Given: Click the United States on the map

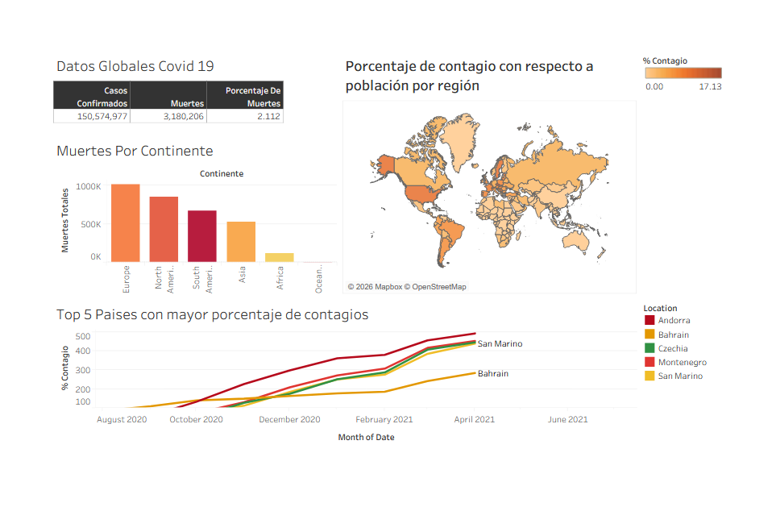Looking at the screenshot, I should [x=423, y=194].
